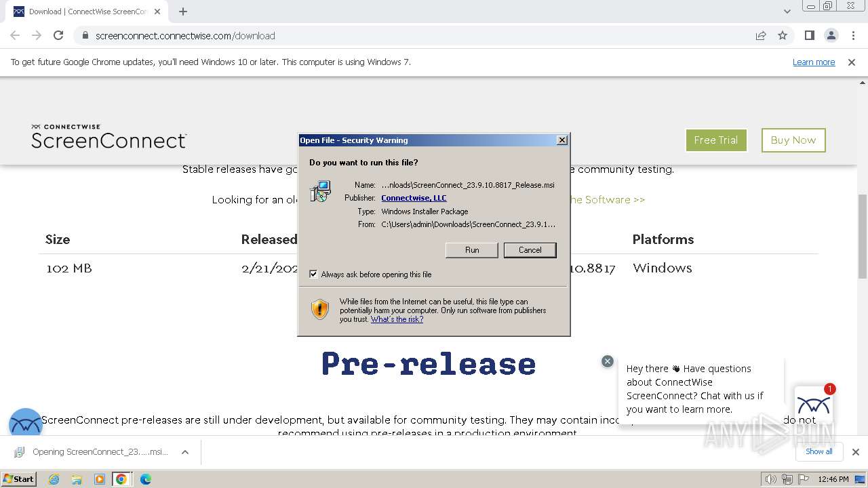The image size is (868, 488).
Task: Click the network tray icon
Action: tap(787, 479)
